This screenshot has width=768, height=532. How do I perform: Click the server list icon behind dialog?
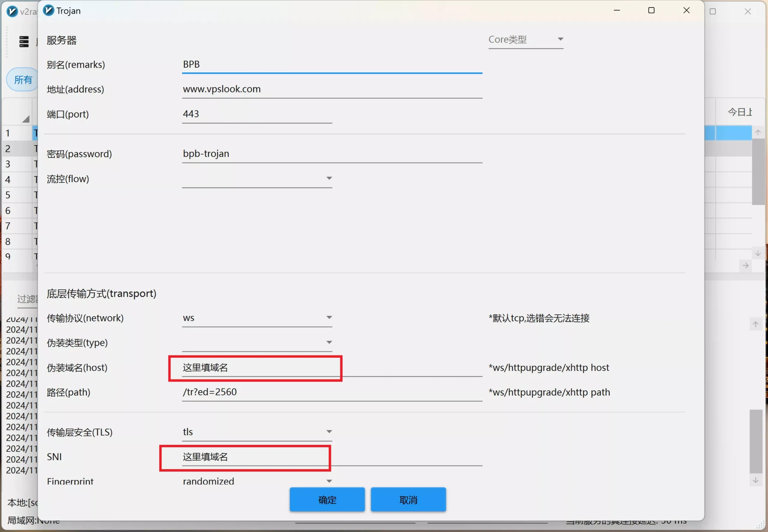point(24,42)
